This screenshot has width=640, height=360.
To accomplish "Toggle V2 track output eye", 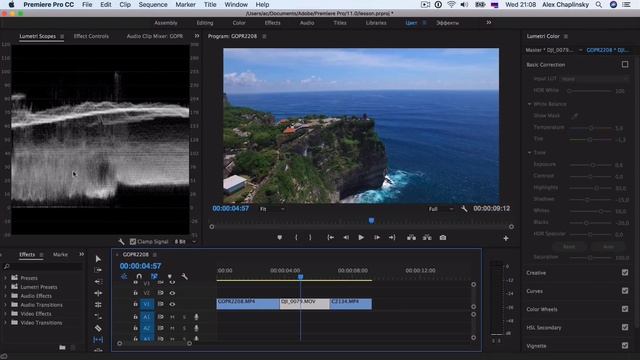I will coord(172,293).
